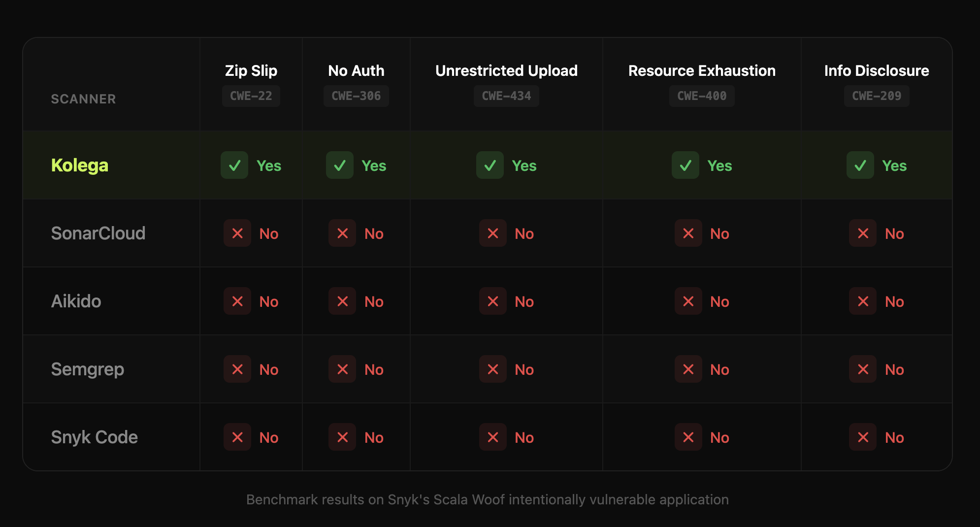Image resolution: width=980 pixels, height=527 pixels.
Task: Click Aikido's Info Disclosure cross icon
Action: coord(863,301)
